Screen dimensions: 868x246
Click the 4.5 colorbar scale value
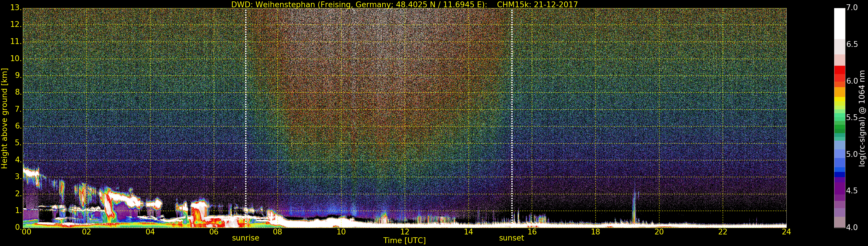coord(852,191)
